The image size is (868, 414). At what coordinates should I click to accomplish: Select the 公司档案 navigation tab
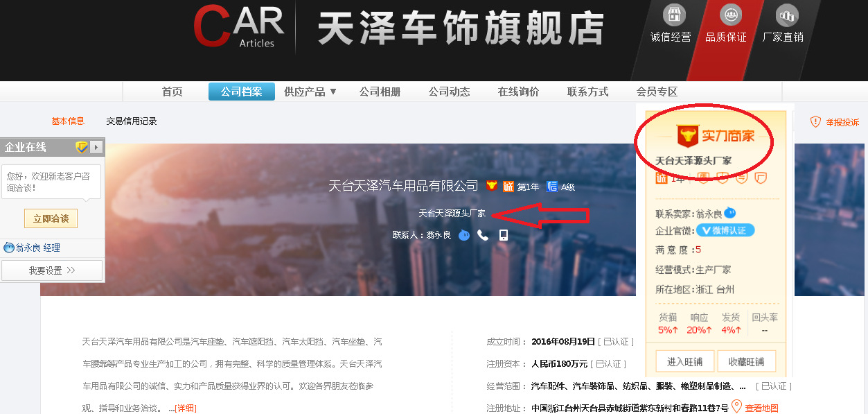pos(242,92)
